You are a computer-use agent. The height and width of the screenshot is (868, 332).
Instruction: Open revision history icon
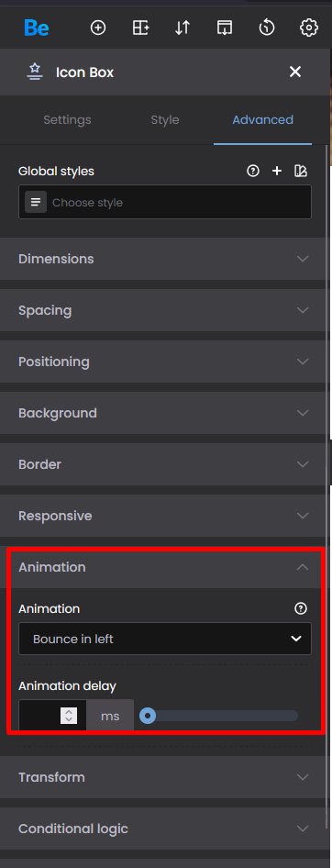[267, 28]
